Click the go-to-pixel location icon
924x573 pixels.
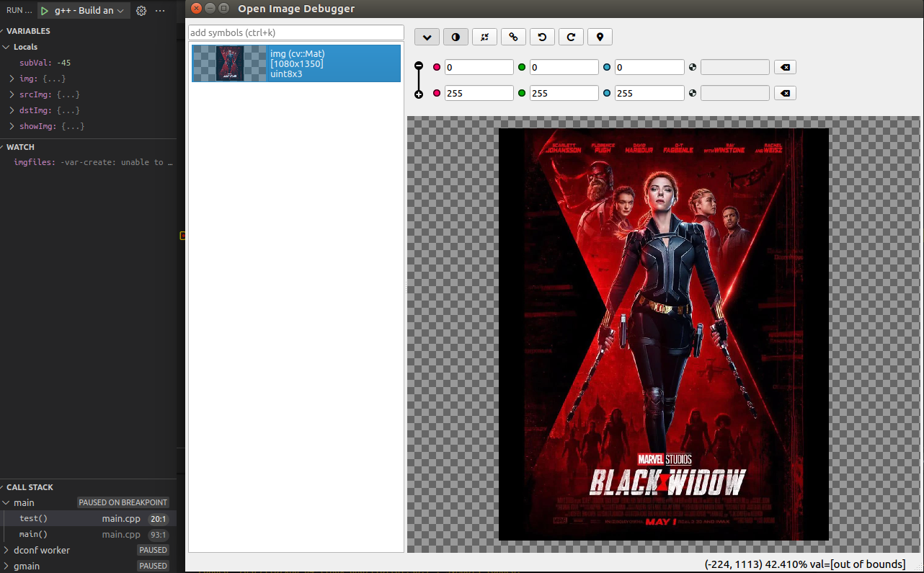(600, 37)
